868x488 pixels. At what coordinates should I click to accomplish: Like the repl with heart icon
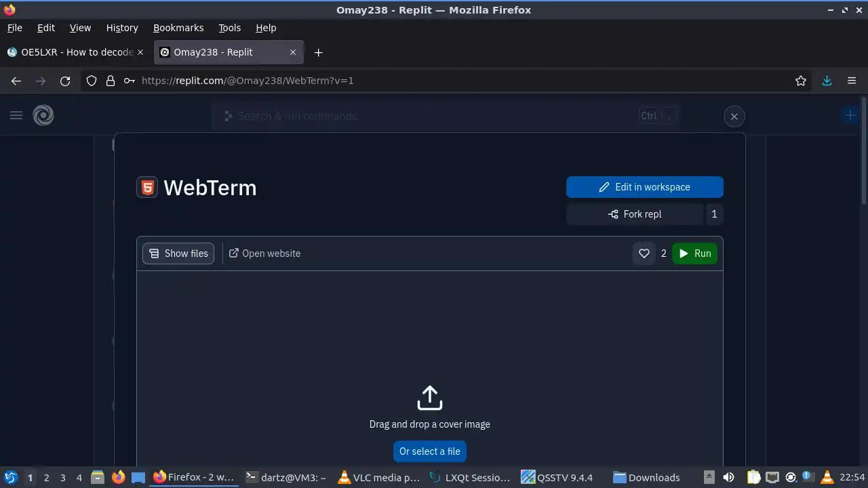point(644,253)
